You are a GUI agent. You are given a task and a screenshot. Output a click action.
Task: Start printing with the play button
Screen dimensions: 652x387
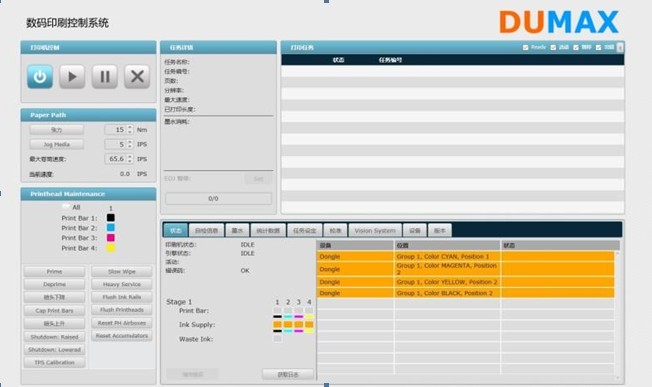point(72,76)
